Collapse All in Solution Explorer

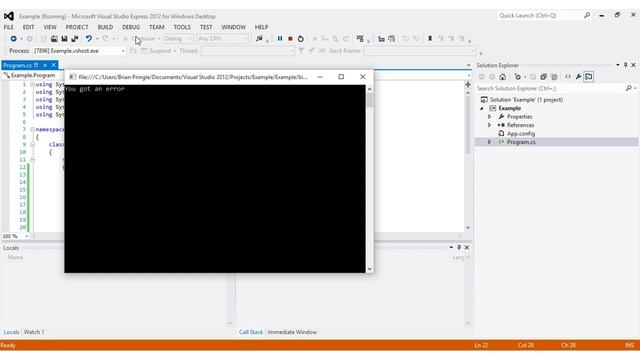pyautogui.click(x=543, y=77)
